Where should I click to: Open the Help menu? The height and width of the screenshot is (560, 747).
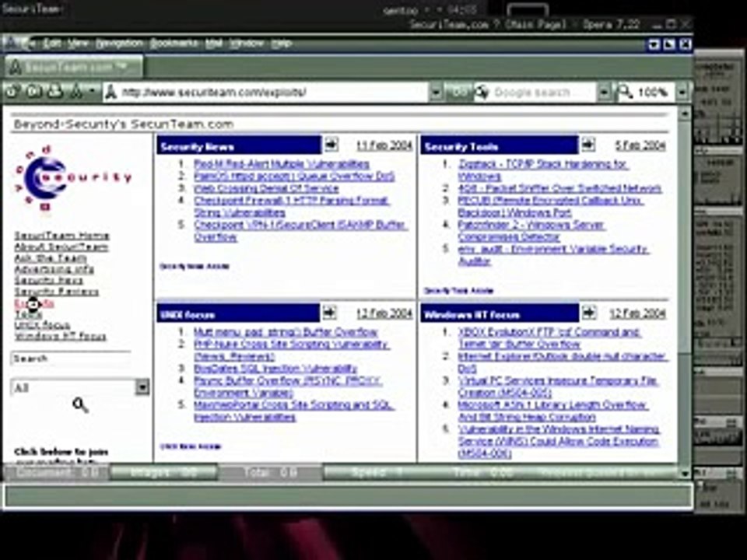[x=281, y=44]
